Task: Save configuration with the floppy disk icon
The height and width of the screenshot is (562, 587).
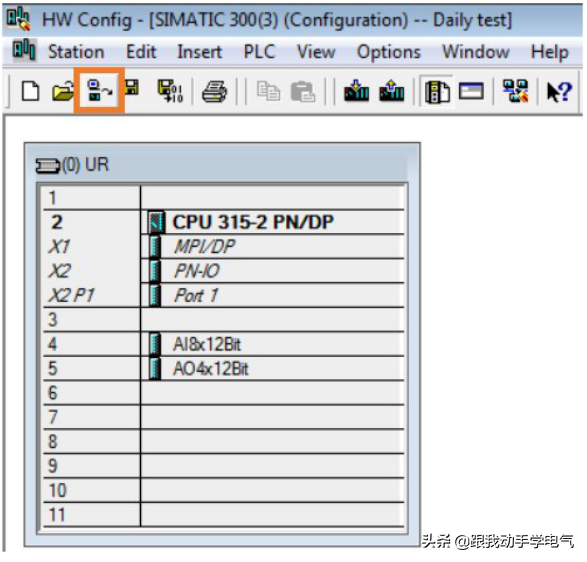Action: click(131, 88)
